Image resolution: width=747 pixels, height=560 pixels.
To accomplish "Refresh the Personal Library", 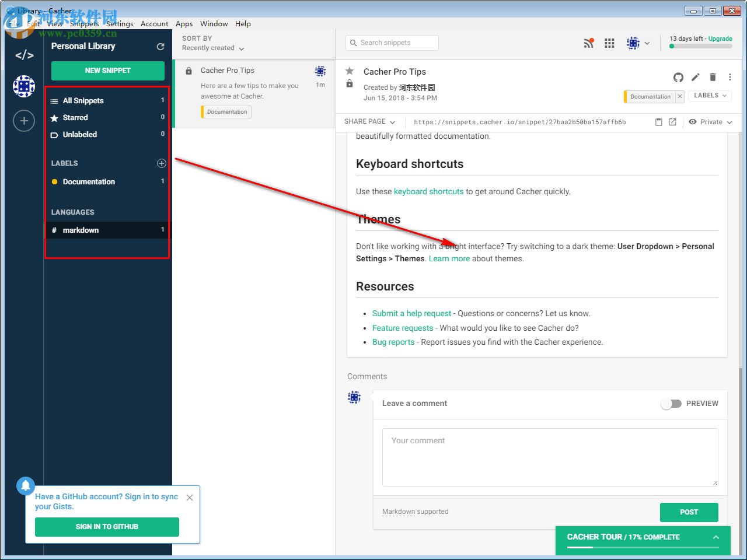I will coord(160,47).
